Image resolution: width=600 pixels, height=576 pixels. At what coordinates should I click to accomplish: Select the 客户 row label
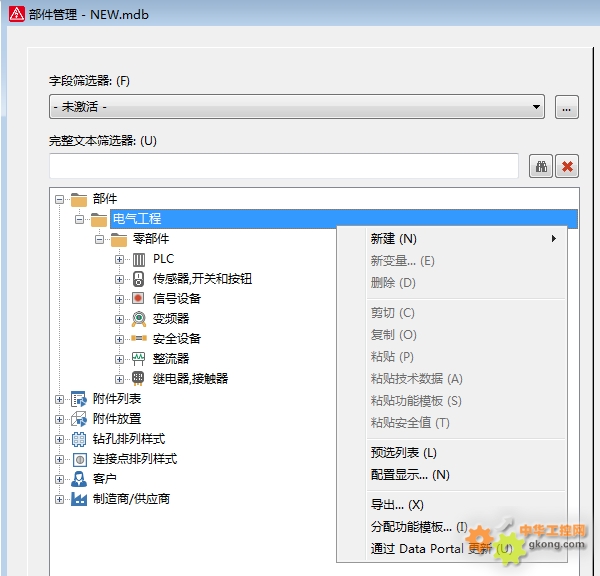(x=104, y=479)
